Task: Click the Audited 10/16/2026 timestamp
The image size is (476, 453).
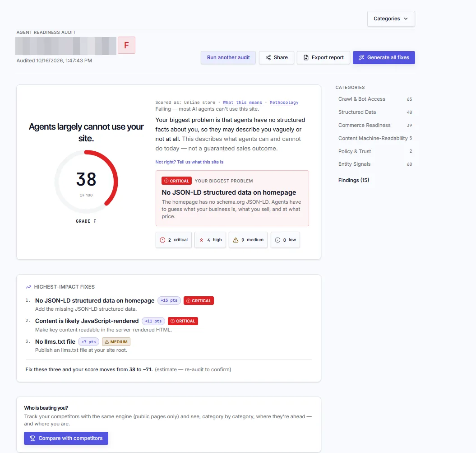Action: click(54, 61)
